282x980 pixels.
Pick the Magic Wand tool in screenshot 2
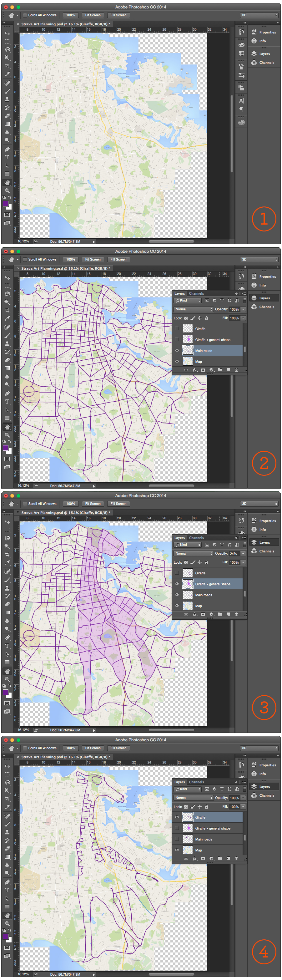[x=7, y=302]
